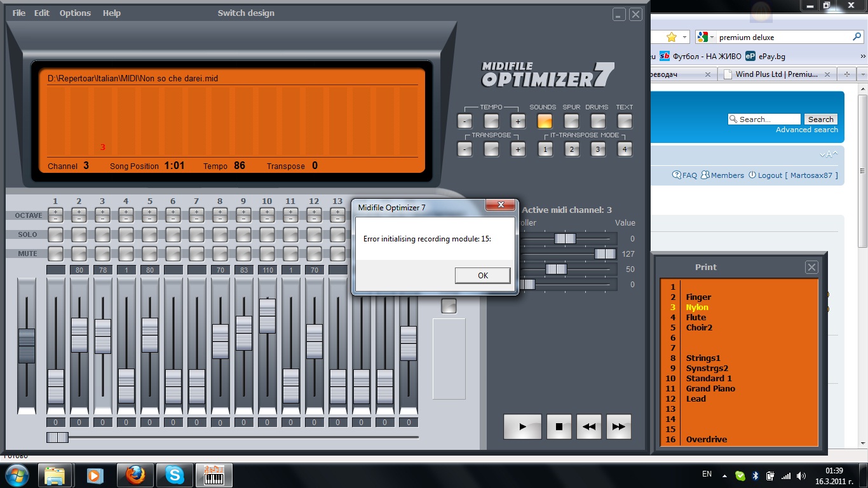Open a new browser tab with plus button
This screenshot has height=488, width=868.
tap(846, 74)
